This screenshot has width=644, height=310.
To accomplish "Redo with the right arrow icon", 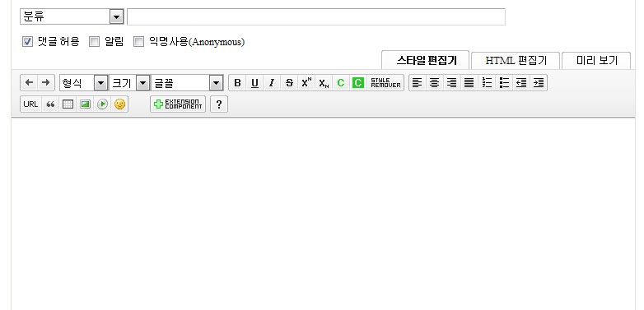I will pos(46,83).
